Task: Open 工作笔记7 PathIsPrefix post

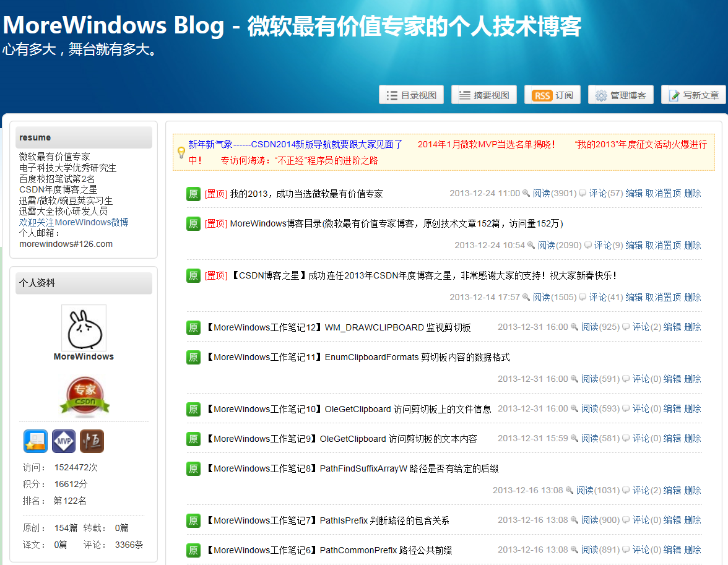Action: pyautogui.click(x=327, y=520)
